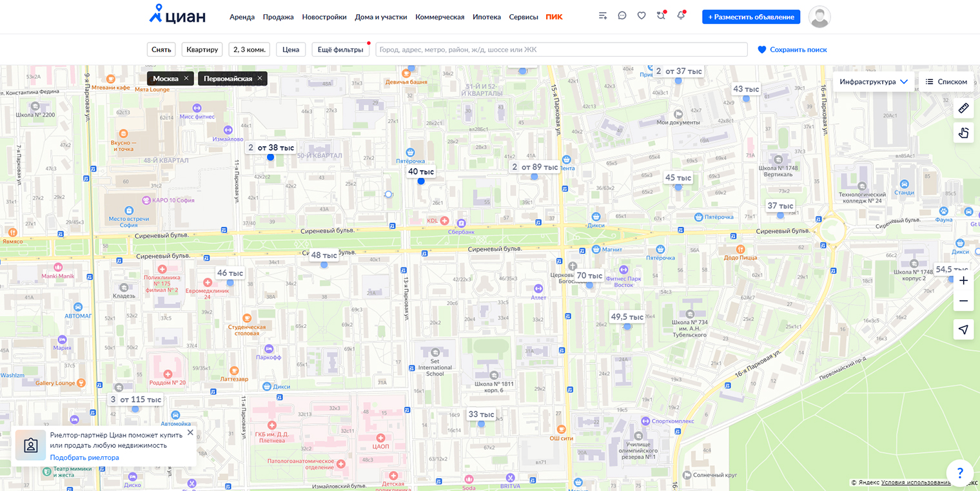Open the compare list icon in header
Screen dimensions: 980x491
pyautogui.click(x=603, y=16)
